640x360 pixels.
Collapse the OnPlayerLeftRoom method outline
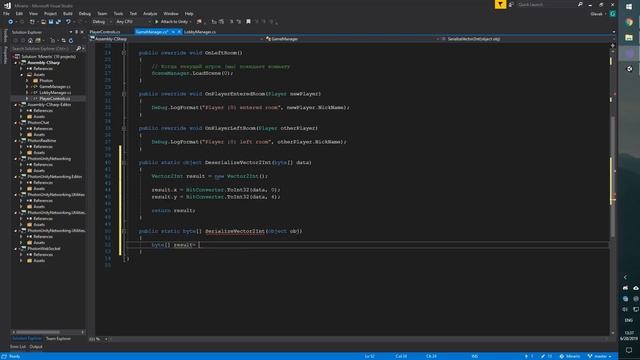click(x=124, y=128)
